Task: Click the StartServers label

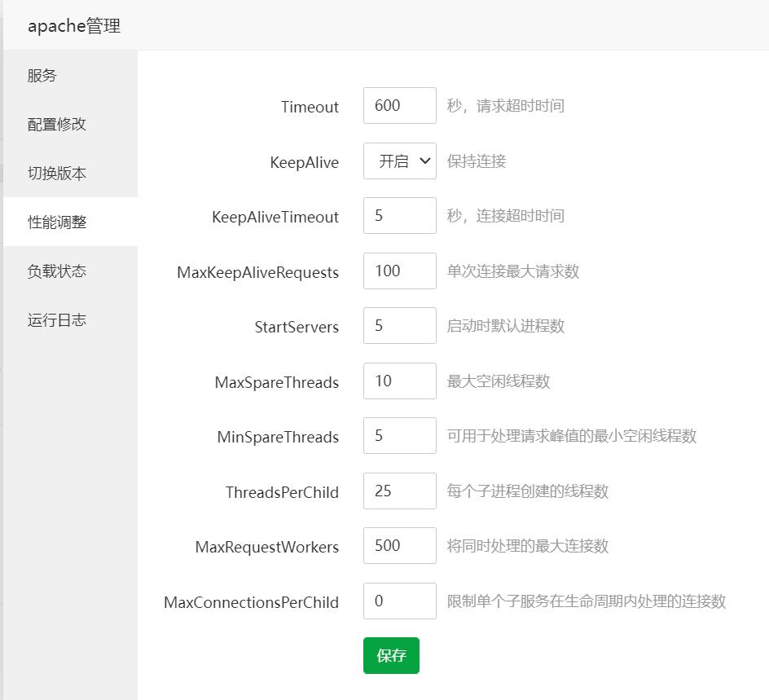Action: click(297, 326)
